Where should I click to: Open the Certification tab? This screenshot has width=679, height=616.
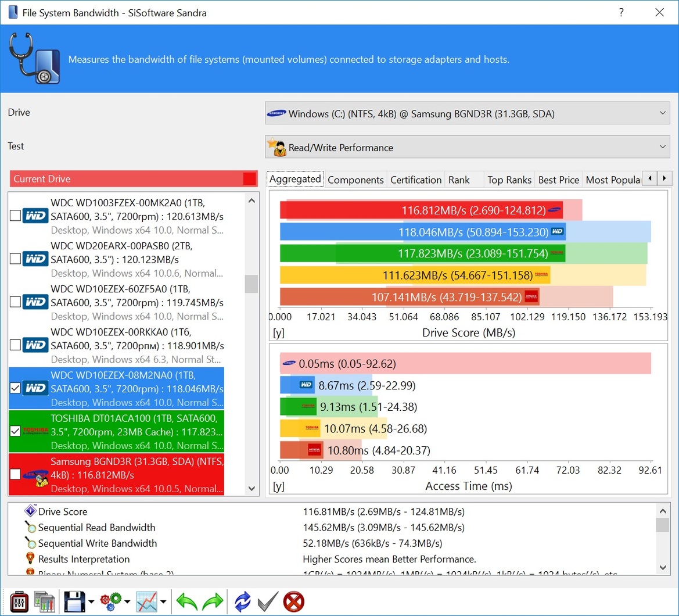pyautogui.click(x=416, y=180)
